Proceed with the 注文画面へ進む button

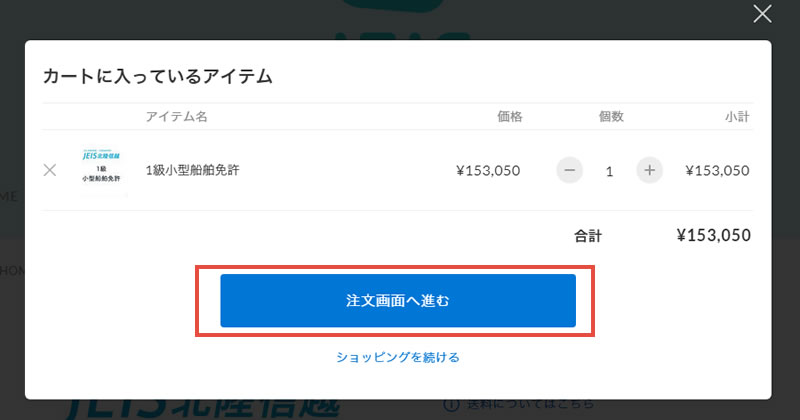tap(398, 301)
